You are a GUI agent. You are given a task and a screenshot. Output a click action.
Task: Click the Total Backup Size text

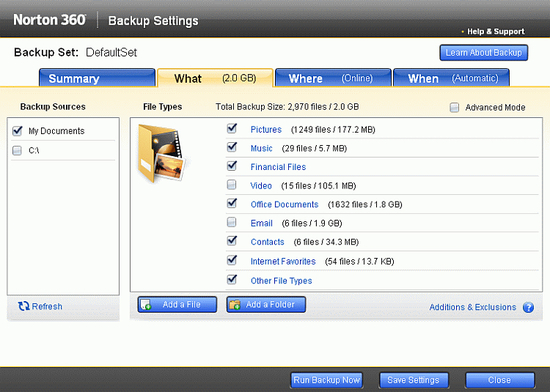[287, 107]
